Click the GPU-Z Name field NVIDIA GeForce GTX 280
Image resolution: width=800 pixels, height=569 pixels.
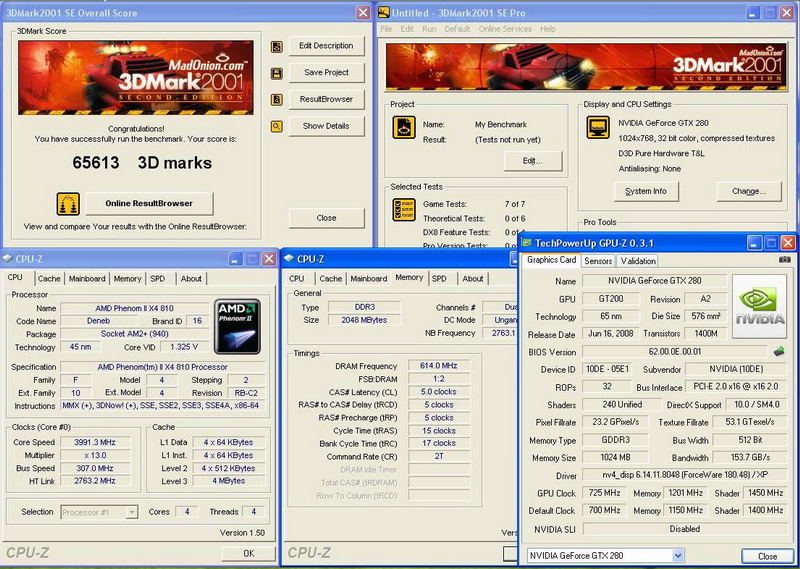point(654,281)
